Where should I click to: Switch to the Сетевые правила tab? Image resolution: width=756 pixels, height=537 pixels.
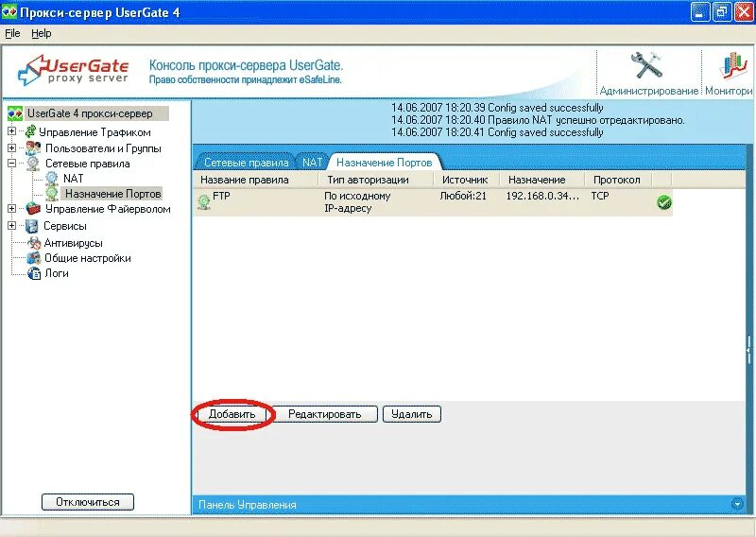246,163
